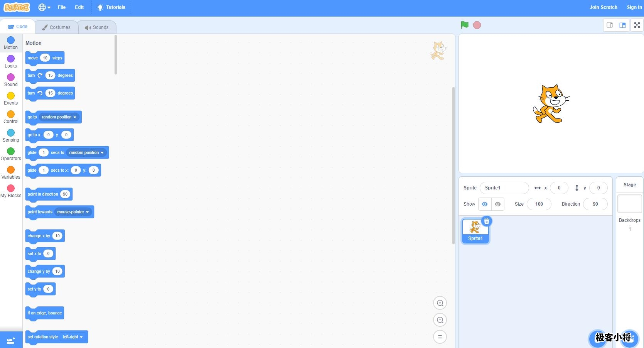Image resolution: width=644 pixels, height=348 pixels.
Task: Click the Join Scratch link
Action: [603, 7]
